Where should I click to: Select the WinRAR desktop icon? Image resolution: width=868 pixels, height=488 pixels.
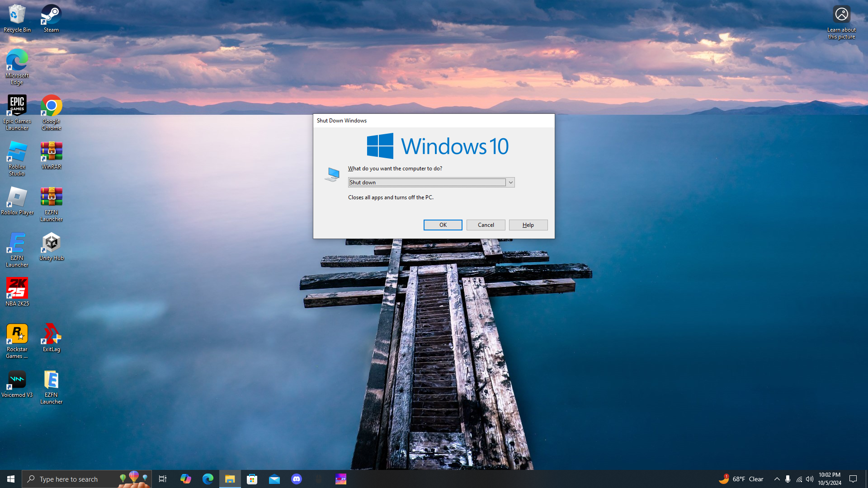[51, 155]
